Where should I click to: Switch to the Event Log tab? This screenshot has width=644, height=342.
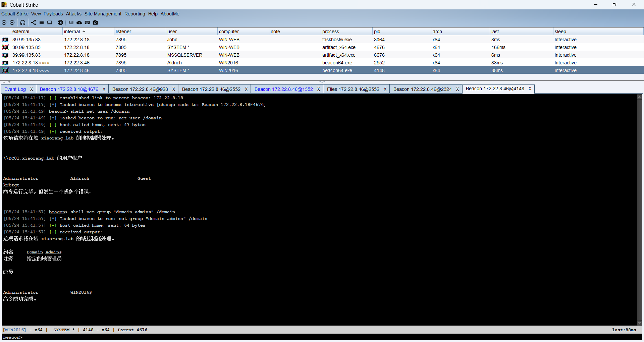[x=15, y=89]
